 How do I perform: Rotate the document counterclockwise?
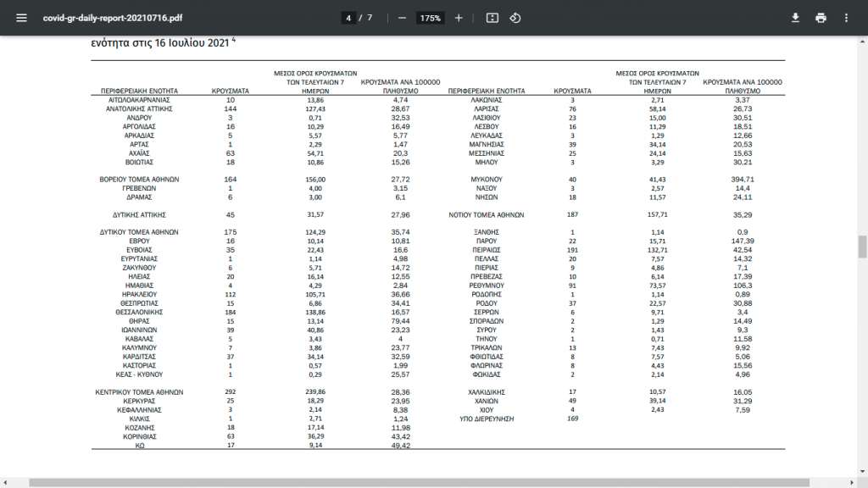pyautogui.click(x=515, y=18)
